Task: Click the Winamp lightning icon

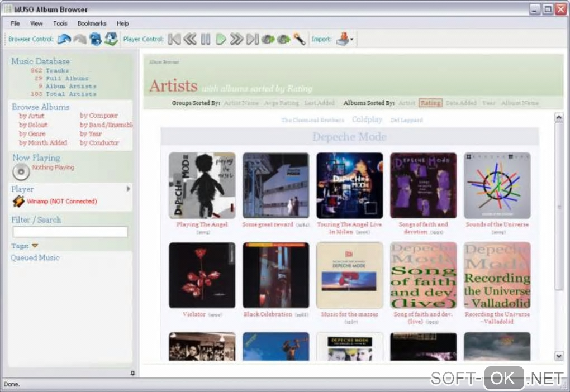Action: click(x=18, y=202)
